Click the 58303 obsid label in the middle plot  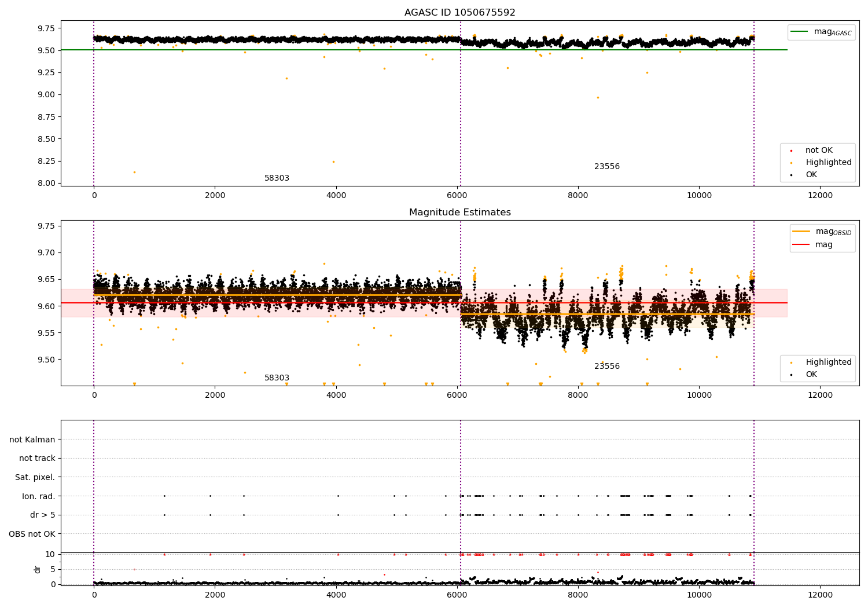point(277,378)
